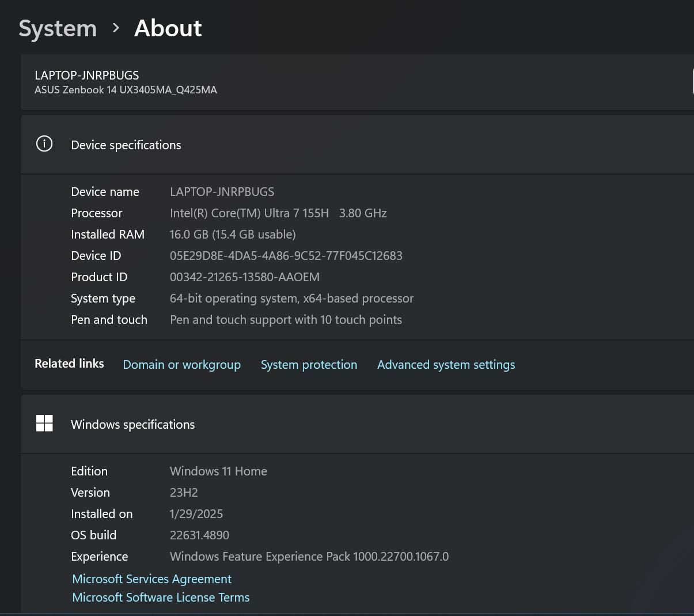The image size is (694, 616).
Task: Click the Product ID value 00342-21265-13580-AAOEM
Action: tap(245, 277)
